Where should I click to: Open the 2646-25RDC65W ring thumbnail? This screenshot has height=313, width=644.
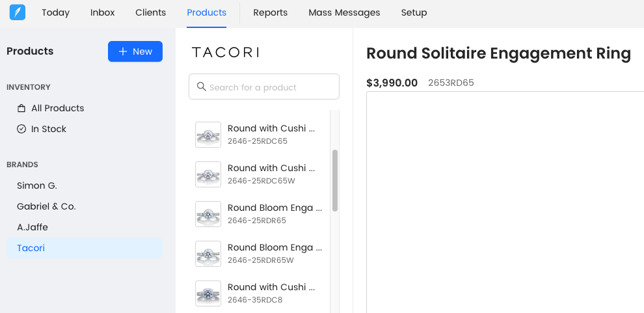click(208, 174)
